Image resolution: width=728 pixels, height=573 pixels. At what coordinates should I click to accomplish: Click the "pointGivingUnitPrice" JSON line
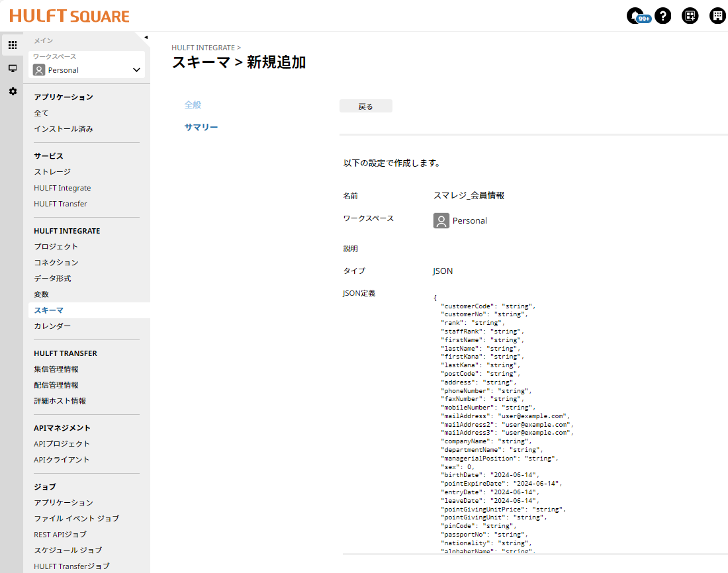[503, 509]
